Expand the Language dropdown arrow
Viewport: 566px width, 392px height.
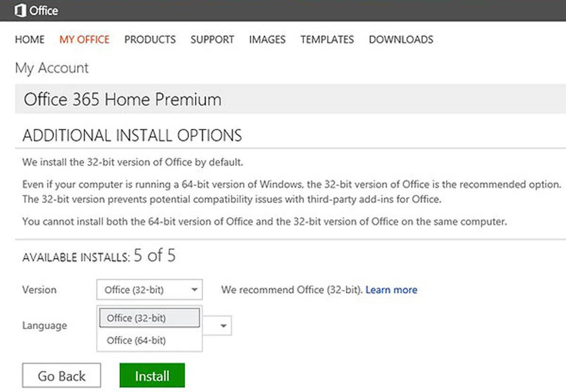click(224, 326)
